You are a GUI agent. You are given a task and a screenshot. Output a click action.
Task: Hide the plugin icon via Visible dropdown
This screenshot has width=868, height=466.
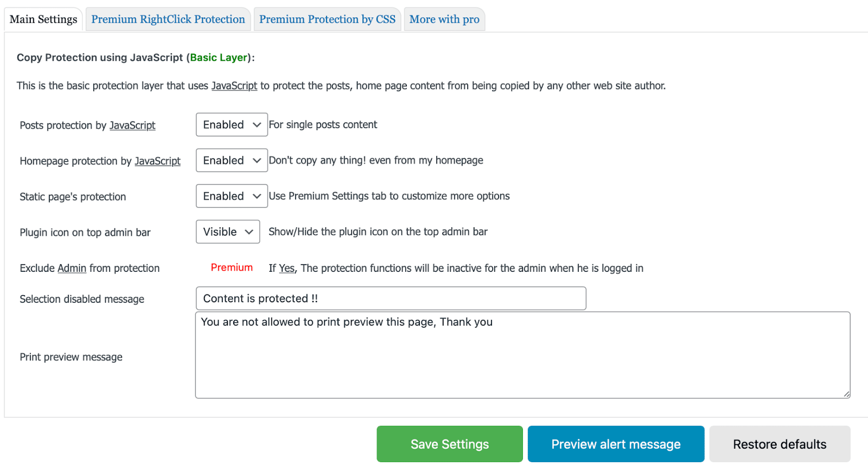coord(227,232)
